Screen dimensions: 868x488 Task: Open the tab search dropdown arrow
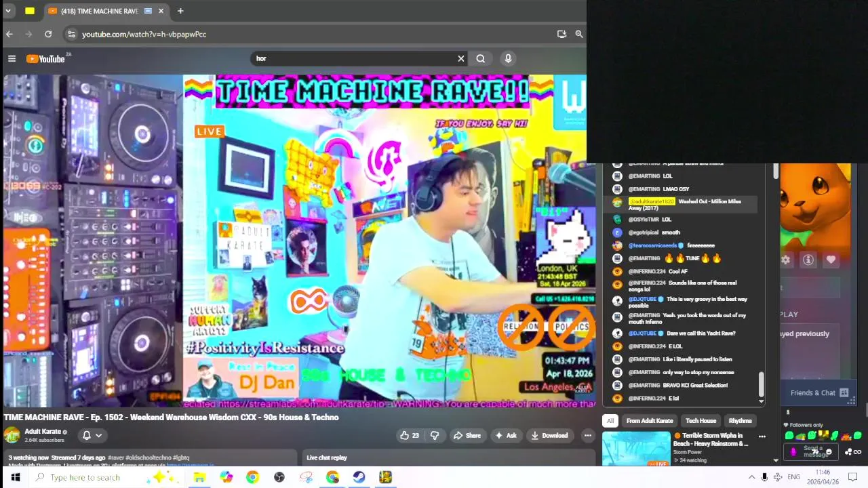(7, 11)
